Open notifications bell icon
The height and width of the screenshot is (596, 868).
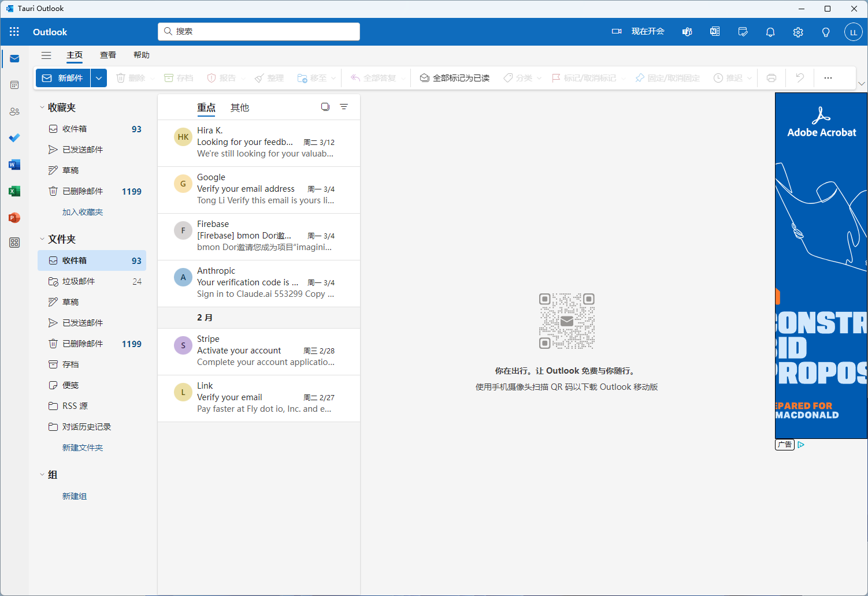click(770, 32)
